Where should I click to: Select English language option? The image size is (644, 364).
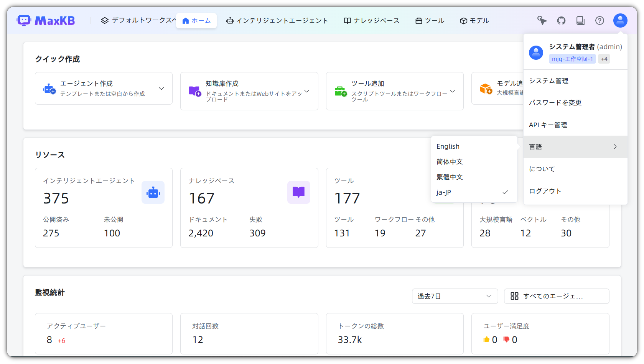(x=474, y=146)
